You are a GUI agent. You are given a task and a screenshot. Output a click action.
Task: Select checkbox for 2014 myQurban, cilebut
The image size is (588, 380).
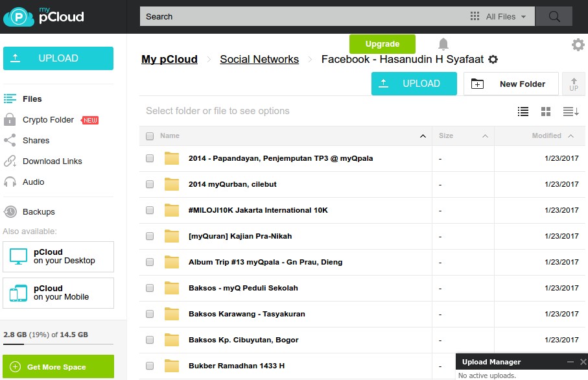(x=150, y=184)
